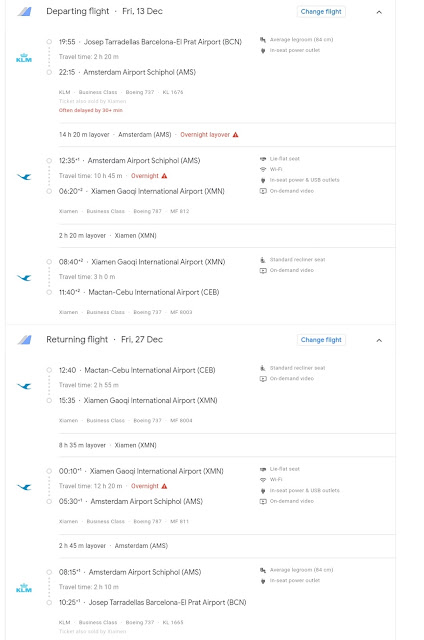Screen dimensions: 424x640
Task: Click the overnight warning icon on flight MF 811
Action: tap(164, 486)
